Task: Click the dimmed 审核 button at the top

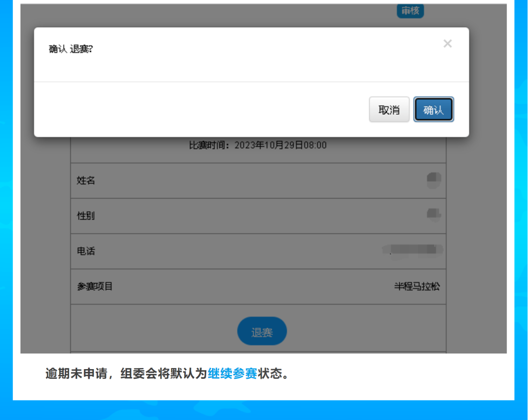Action: [410, 11]
